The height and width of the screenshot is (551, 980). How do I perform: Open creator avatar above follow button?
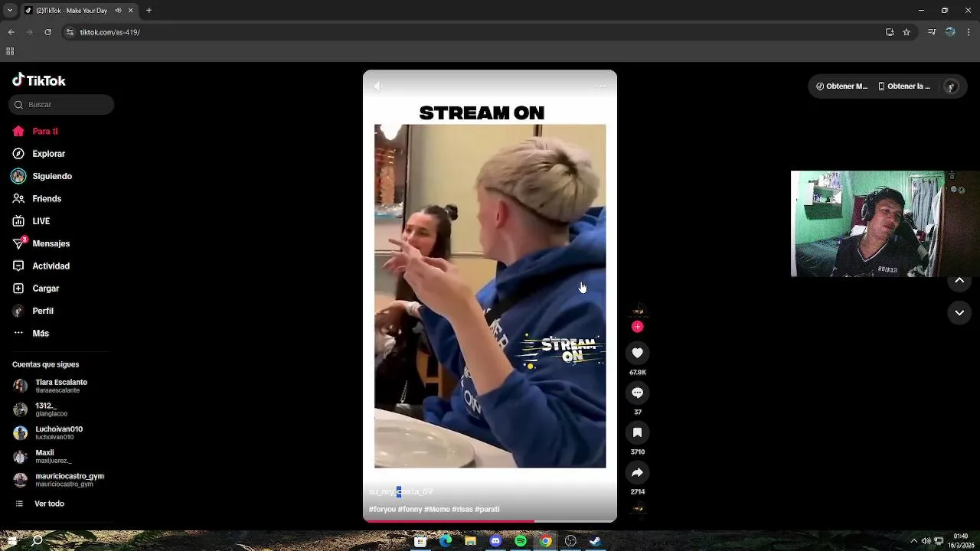(638, 311)
